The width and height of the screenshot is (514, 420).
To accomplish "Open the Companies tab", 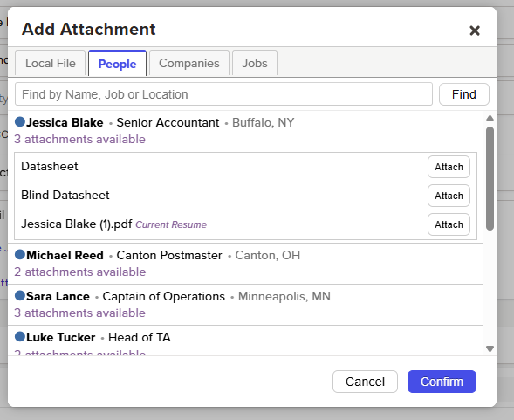I will (x=189, y=63).
